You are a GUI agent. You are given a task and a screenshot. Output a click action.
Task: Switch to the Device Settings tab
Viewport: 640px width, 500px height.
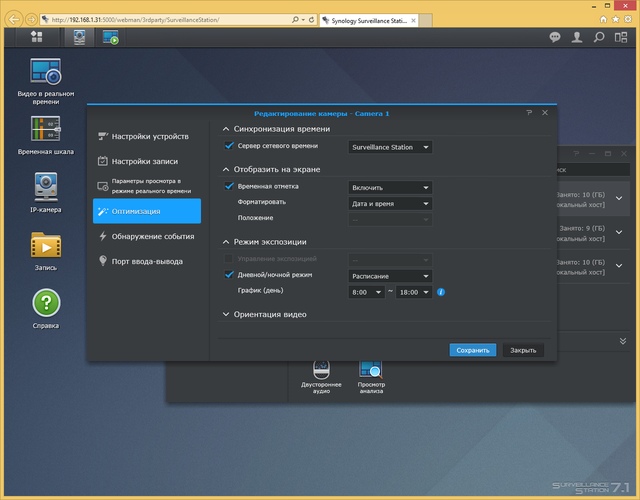(148, 135)
